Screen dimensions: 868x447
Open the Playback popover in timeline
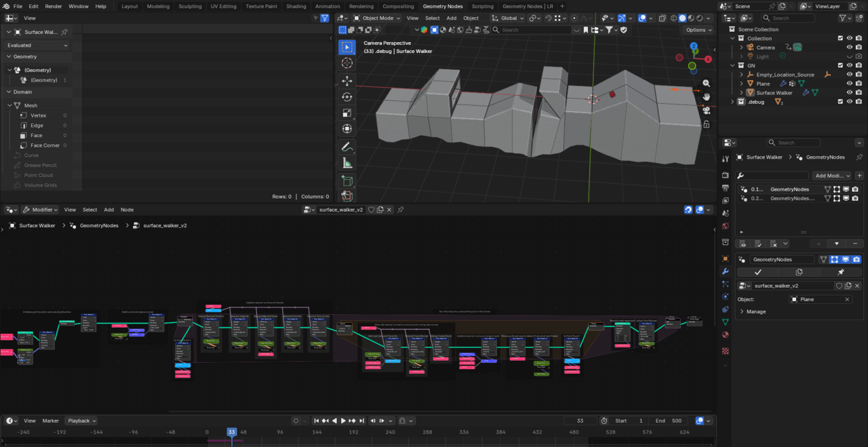click(81, 421)
